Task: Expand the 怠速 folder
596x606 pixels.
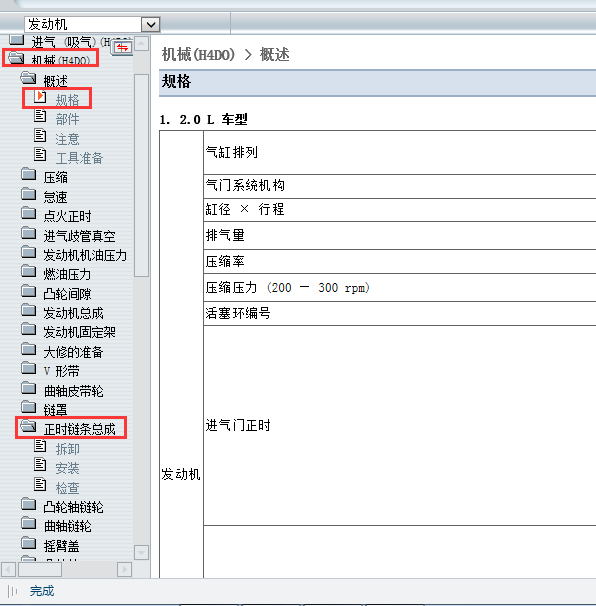Action: (x=28, y=194)
